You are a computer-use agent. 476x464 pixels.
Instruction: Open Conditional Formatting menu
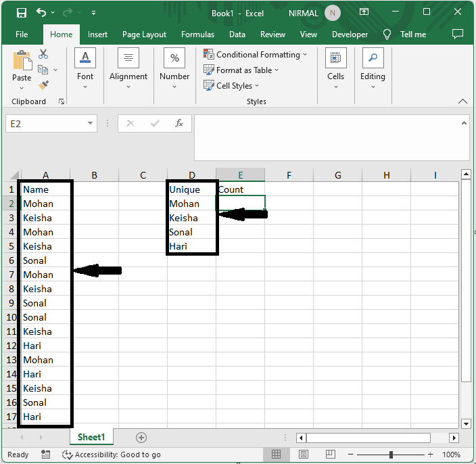click(x=256, y=55)
